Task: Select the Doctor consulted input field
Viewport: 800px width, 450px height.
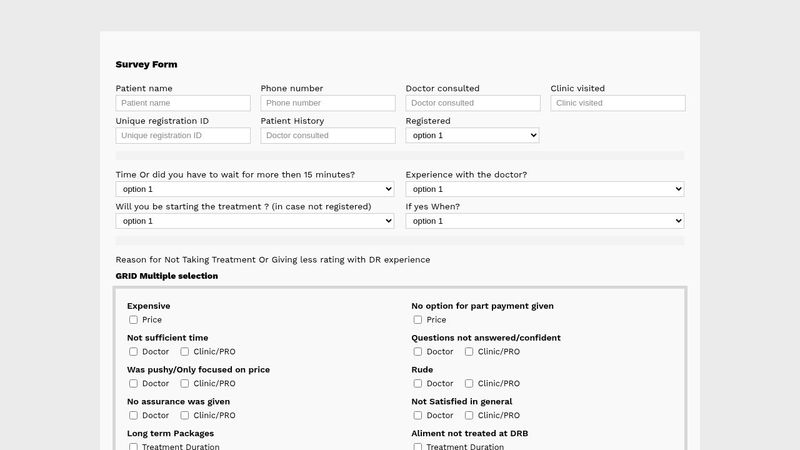Action: tap(473, 103)
